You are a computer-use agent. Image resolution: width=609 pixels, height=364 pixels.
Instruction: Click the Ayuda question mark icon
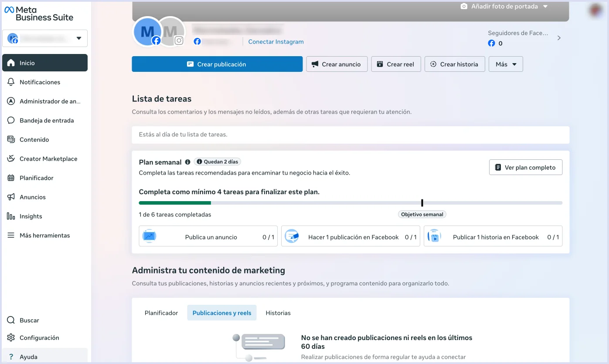11,357
